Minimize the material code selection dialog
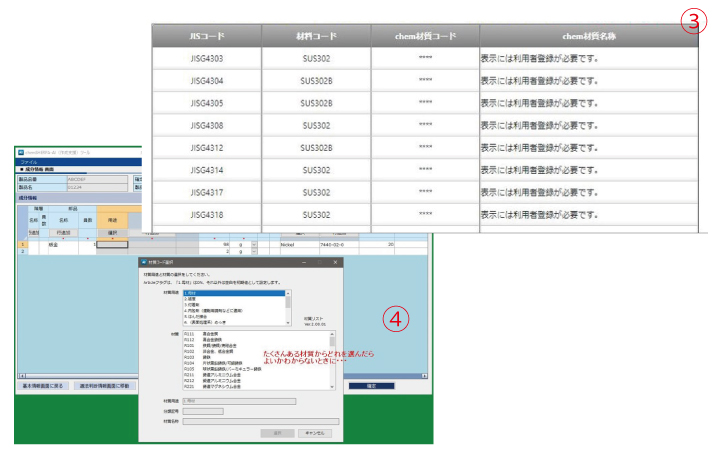The image size is (715, 458). (303, 262)
